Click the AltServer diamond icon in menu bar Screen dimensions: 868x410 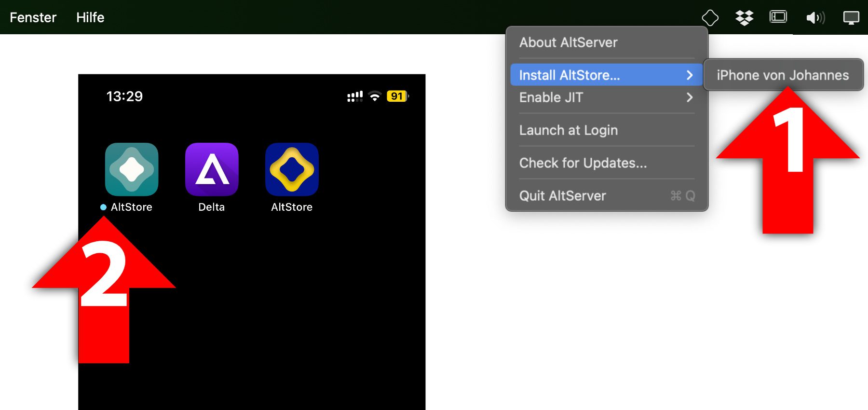point(710,18)
